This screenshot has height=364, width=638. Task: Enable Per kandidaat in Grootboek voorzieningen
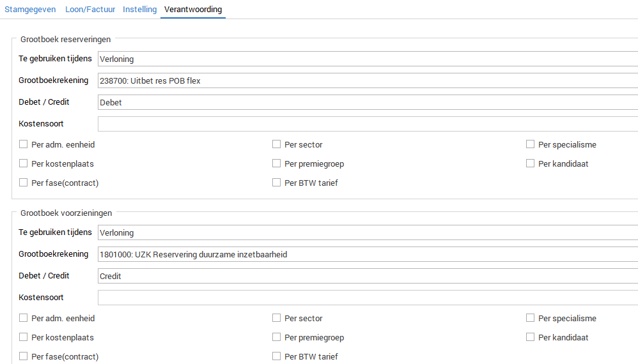[531, 337]
